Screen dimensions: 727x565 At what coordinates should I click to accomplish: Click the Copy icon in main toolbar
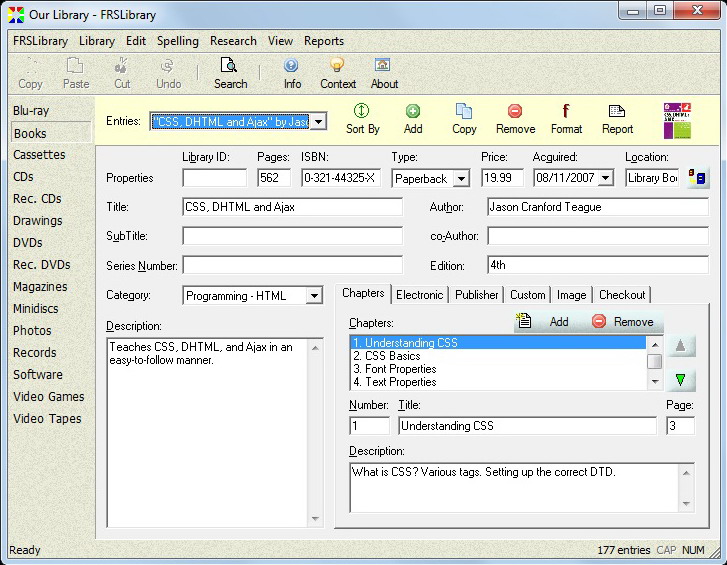31,73
